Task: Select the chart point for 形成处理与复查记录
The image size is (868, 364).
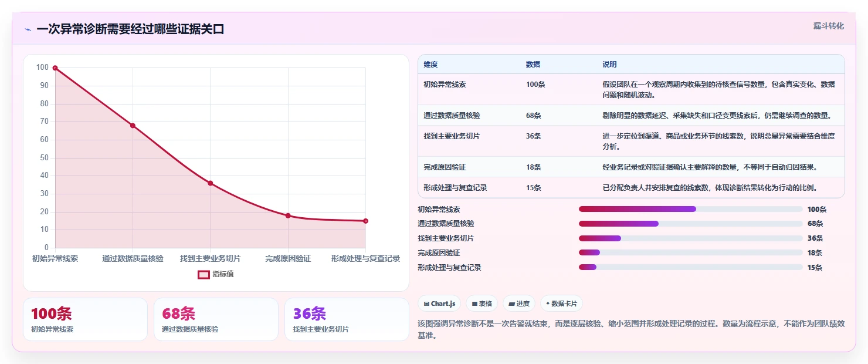Action: coord(365,221)
